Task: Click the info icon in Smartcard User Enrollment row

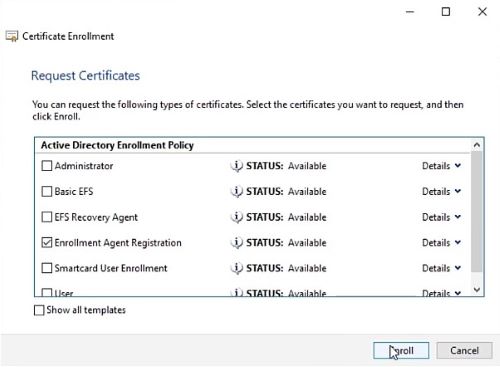Action: pos(237,268)
